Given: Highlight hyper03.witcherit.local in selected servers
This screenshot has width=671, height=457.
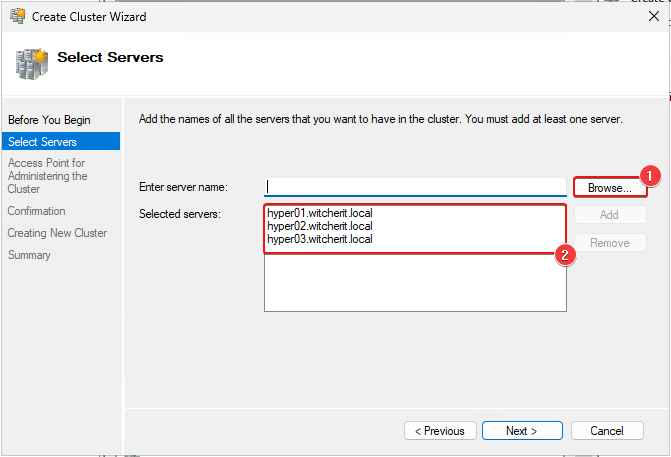Looking at the screenshot, I should coord(320,239).
